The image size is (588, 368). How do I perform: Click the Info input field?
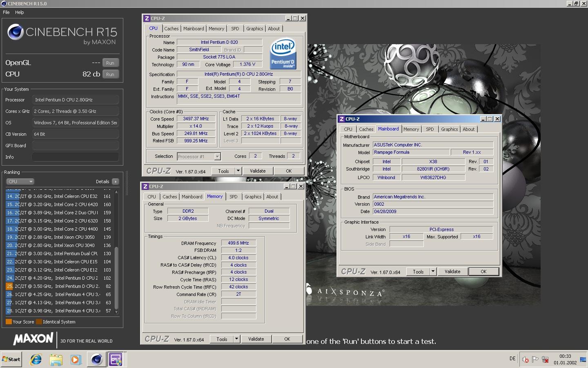(x=76, y=157)
